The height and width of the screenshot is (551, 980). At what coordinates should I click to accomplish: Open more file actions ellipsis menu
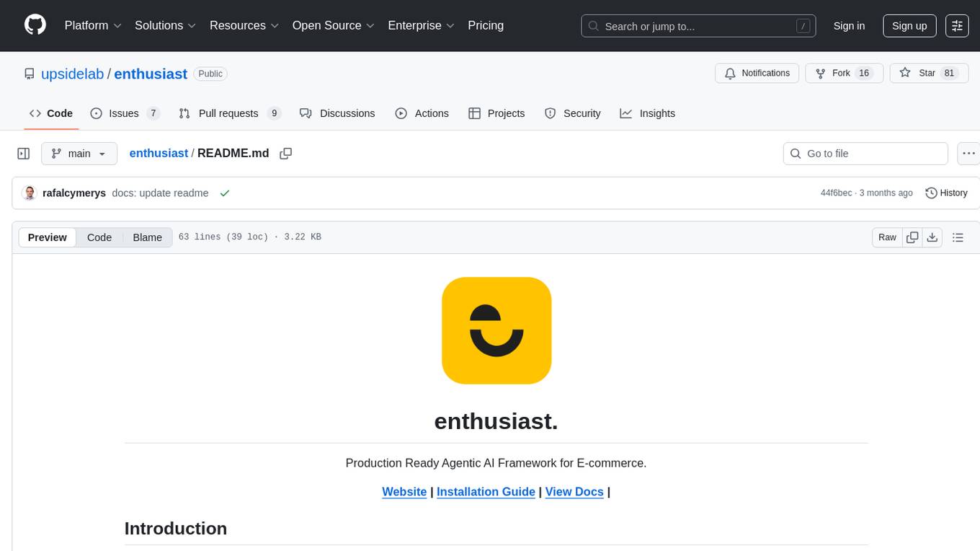click(x=969, y=154)
